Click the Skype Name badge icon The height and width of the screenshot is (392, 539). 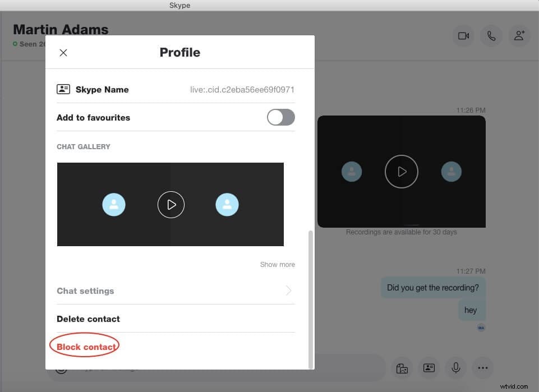(x=63, y=89)
